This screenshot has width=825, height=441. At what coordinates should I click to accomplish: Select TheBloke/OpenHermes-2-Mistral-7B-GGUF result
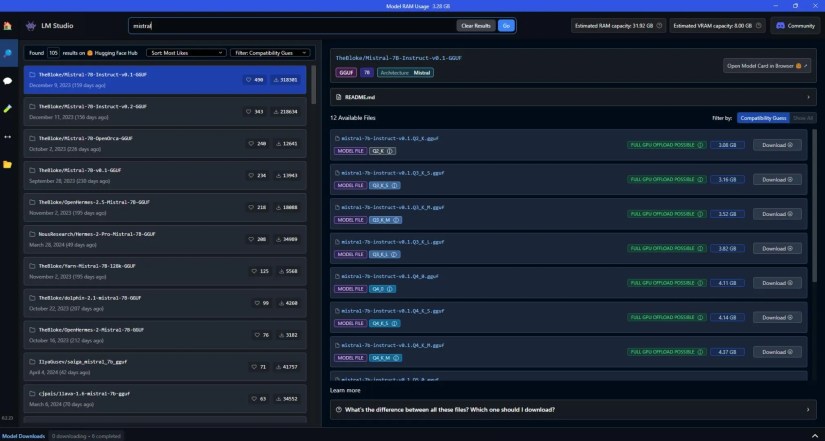tap(165, 335)
